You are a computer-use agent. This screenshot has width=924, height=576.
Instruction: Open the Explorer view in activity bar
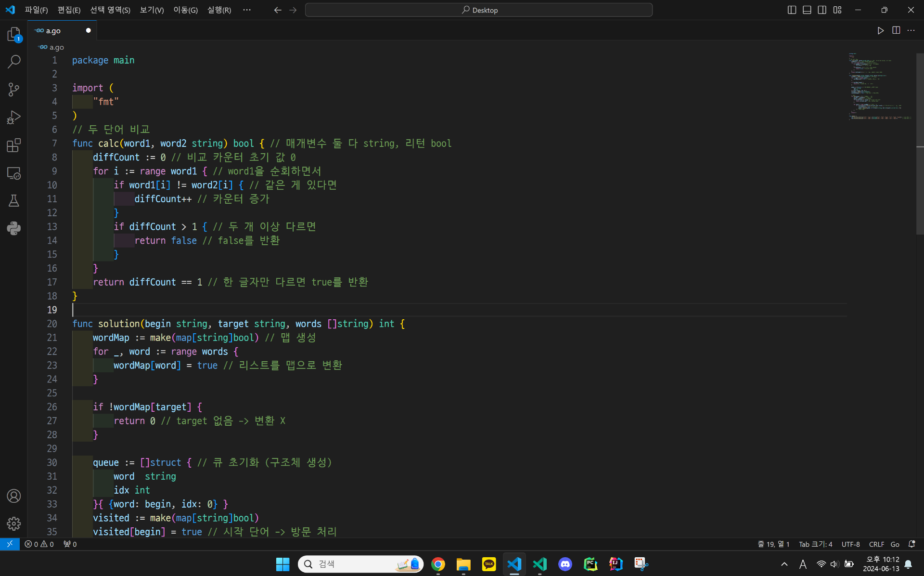point(14,34)
